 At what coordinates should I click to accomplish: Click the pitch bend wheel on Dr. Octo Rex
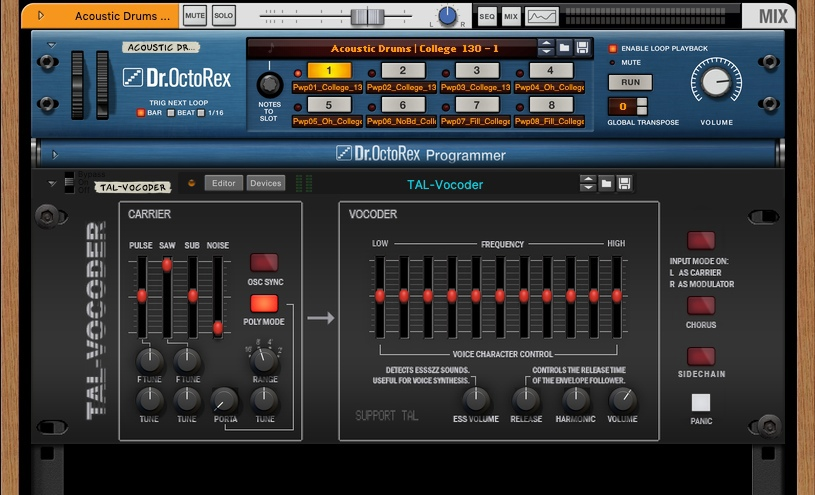point(77,85)
